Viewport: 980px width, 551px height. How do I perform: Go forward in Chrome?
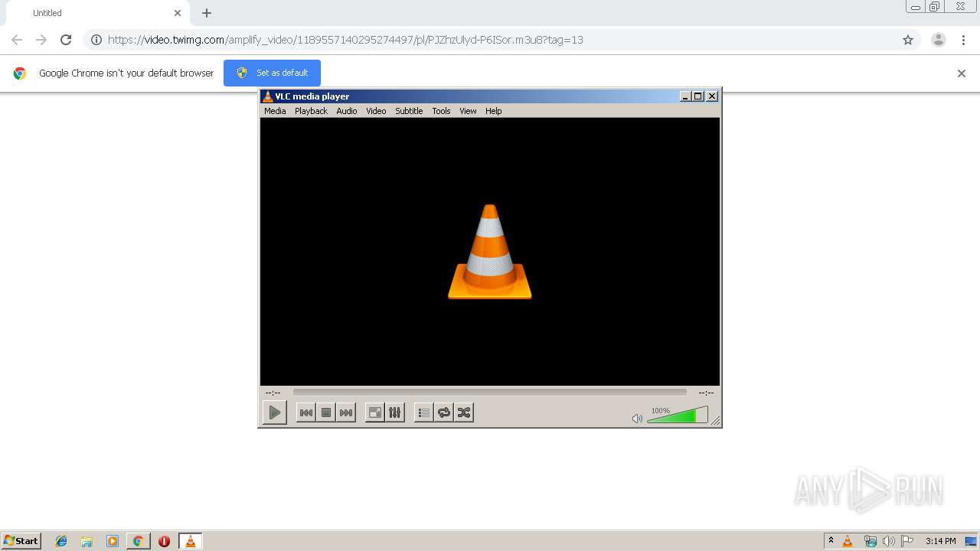click(41, 40)
